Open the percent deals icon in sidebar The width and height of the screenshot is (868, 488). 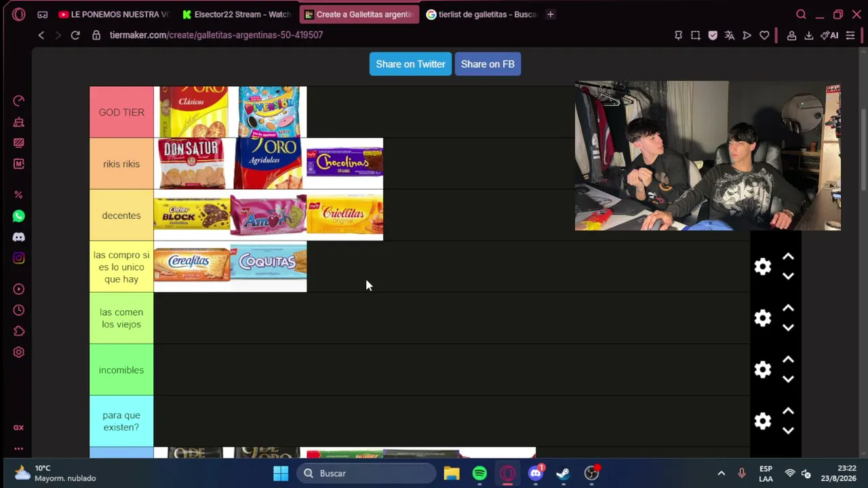click(18, 195)
